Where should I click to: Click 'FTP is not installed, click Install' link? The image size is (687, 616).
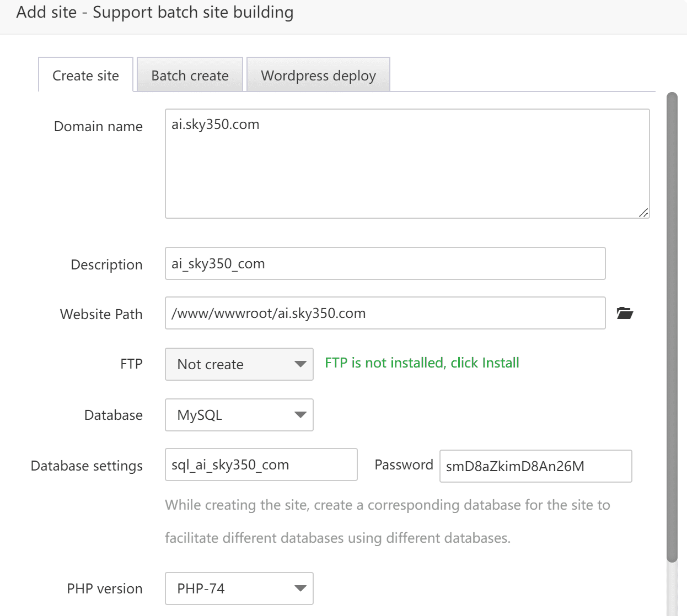[422, 363]
